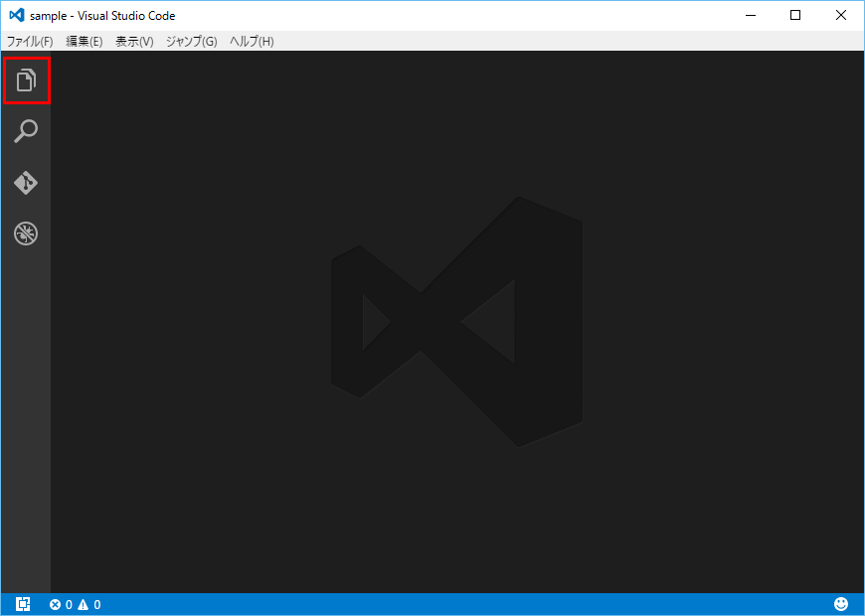Click the smiley feedback icon in status bar

(x=841, y=604)
